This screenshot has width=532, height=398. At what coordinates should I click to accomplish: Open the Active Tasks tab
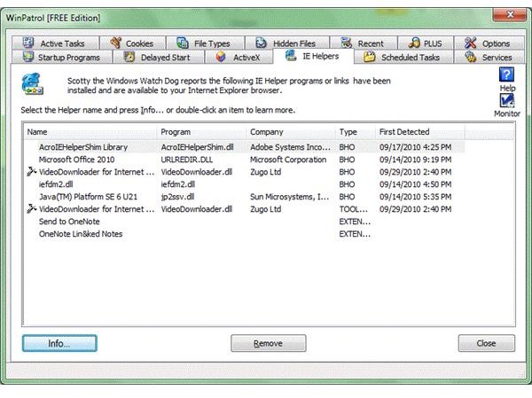coord(56,43)
